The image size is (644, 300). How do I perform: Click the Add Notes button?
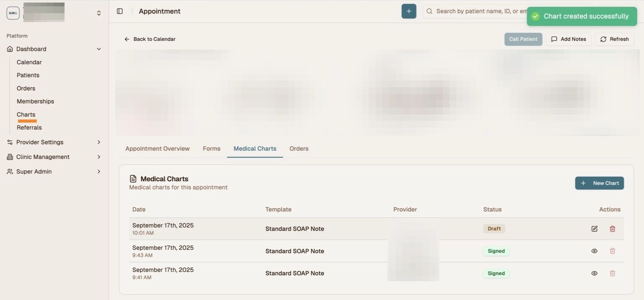click(569, 39)
